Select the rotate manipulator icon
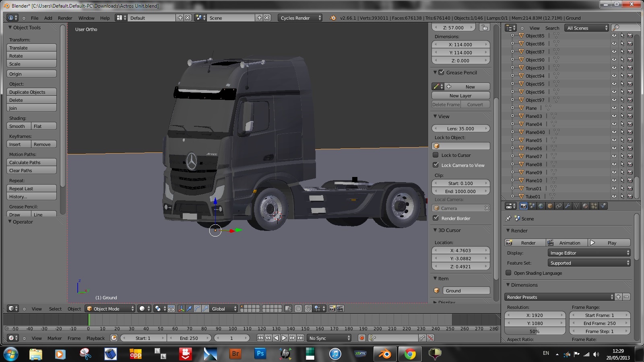644x362 pixels. [x=197, y=309]
